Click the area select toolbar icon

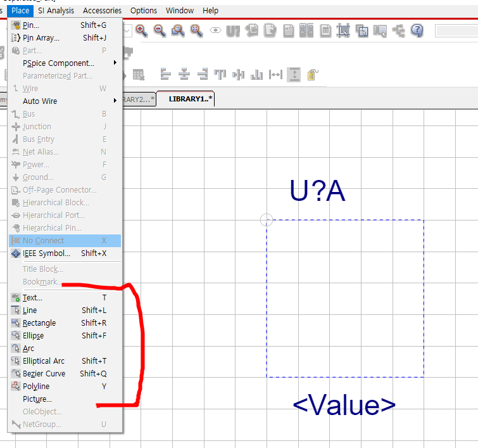[x=362, y=30]
